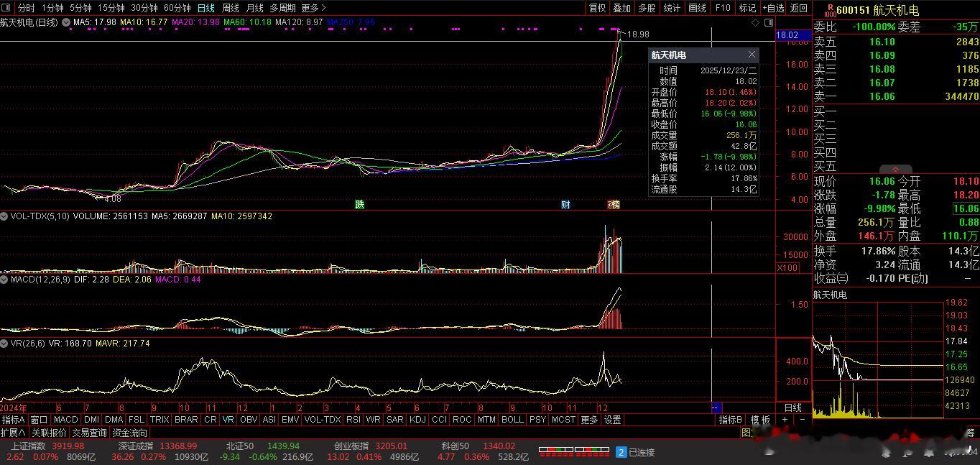Screen dimensions: 980x465
Task: Switch to 月线 monthly chart
Action: pyautogui.click(x=254, y=8)
